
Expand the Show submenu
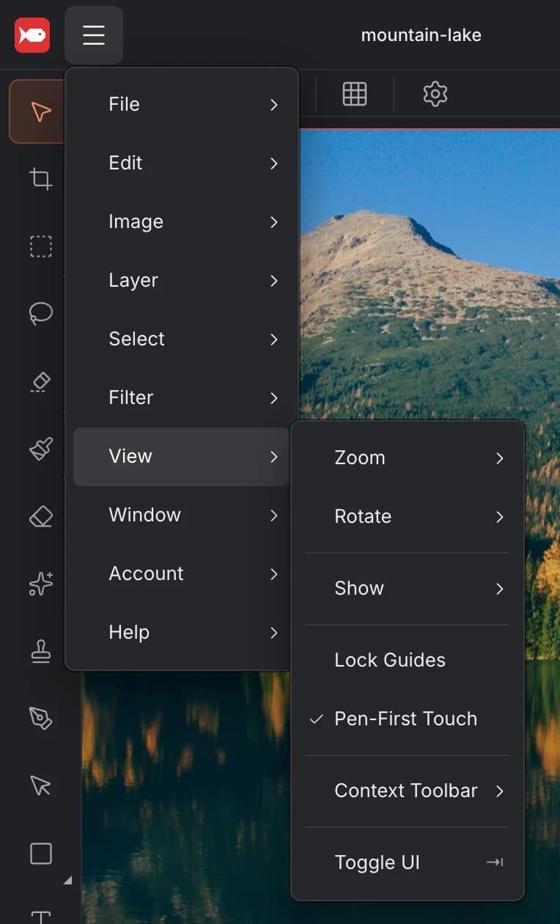(408, 588)
